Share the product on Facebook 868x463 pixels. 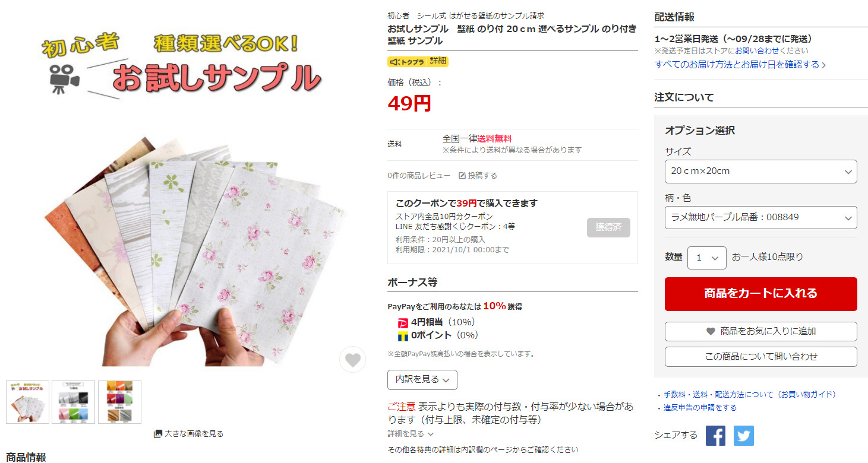point(715,435)
